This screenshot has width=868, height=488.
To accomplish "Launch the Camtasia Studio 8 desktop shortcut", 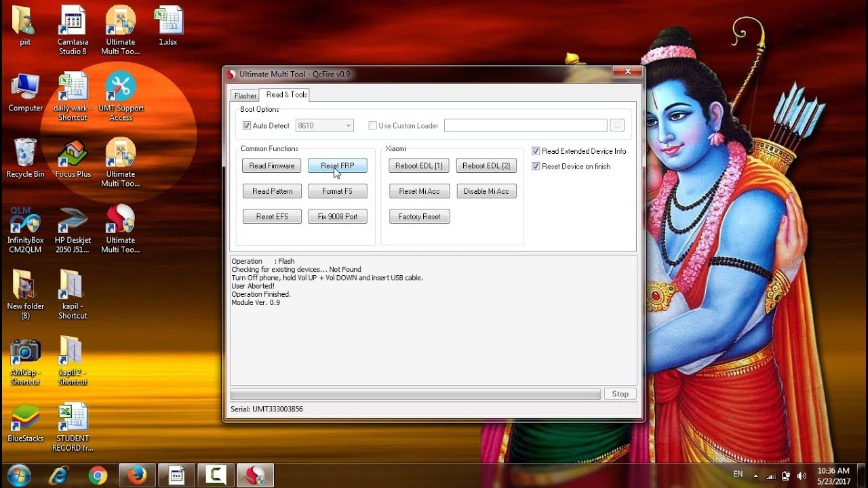I will [x=73, y=30].
